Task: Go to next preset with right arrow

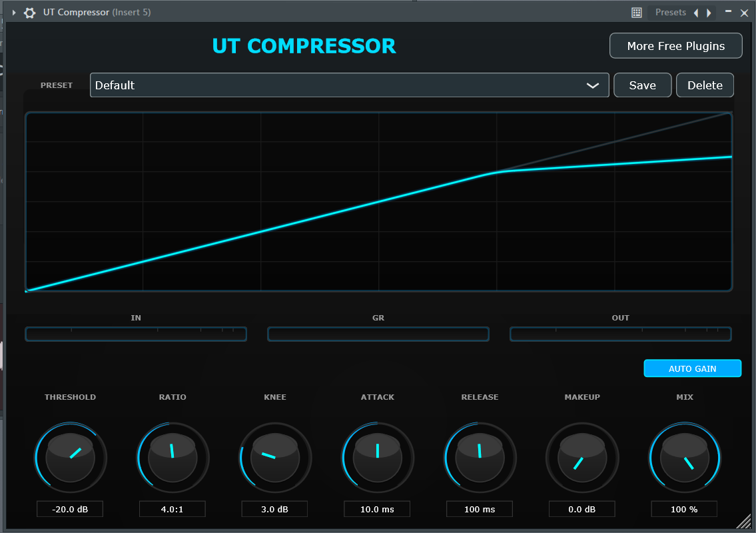Action: [x=709, y=13]
